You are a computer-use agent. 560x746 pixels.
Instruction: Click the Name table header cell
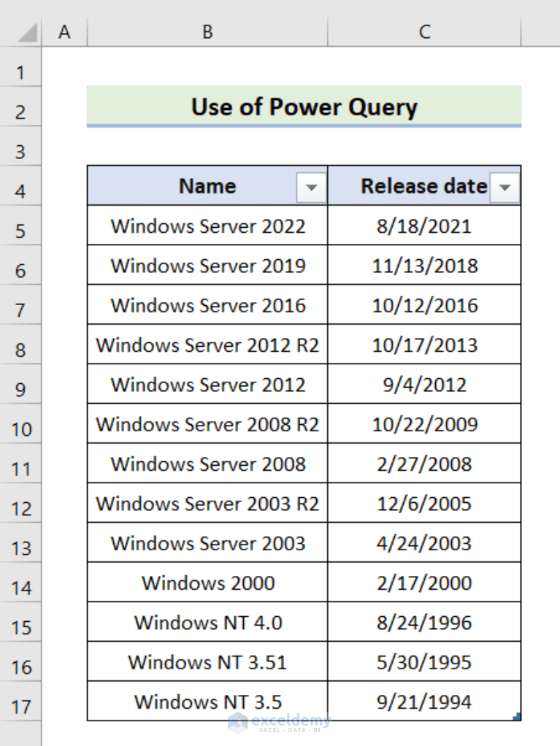(x=207, y=187)
